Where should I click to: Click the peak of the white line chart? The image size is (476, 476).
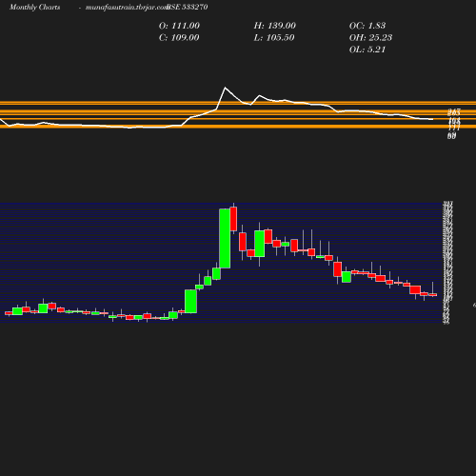pyautogui.click(x=226, y=88)
